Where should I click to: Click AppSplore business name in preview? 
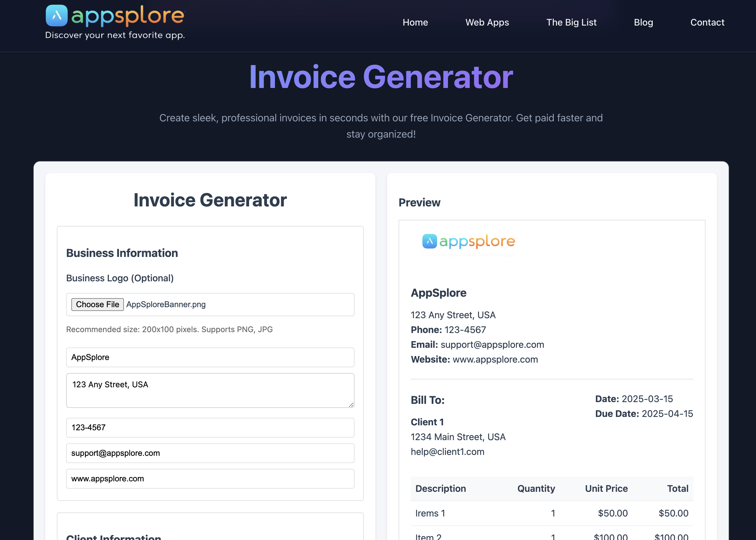(438, 293)
